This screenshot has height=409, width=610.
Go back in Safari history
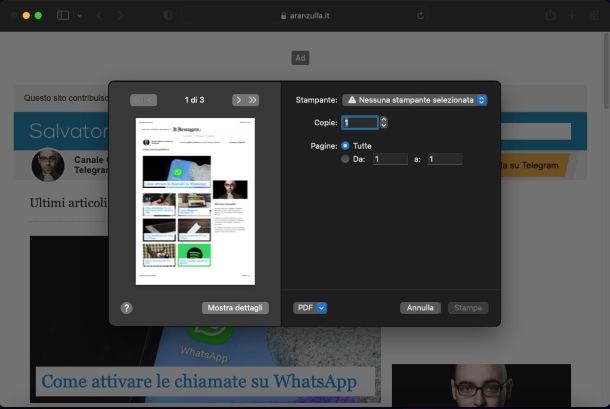click(x=100, y=15)
